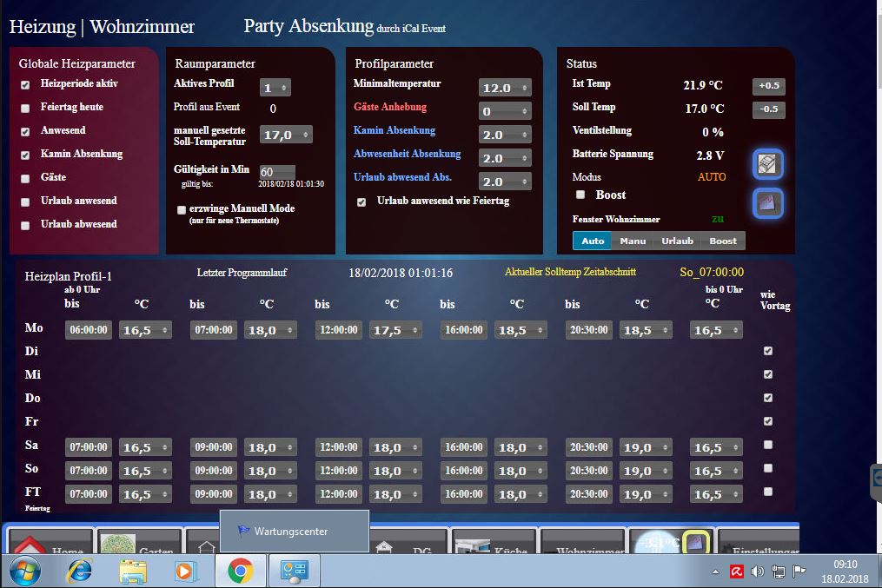Open the Einstellungen navigation tab

(759, 542)
